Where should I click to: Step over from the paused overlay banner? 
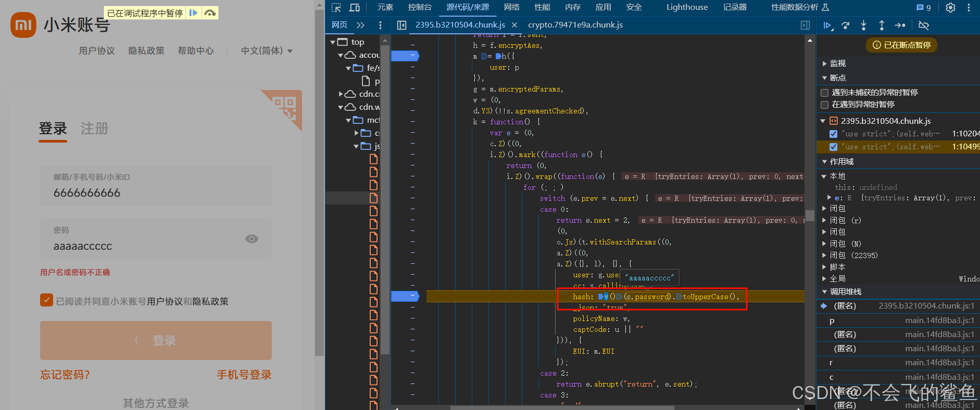[210, 12]
